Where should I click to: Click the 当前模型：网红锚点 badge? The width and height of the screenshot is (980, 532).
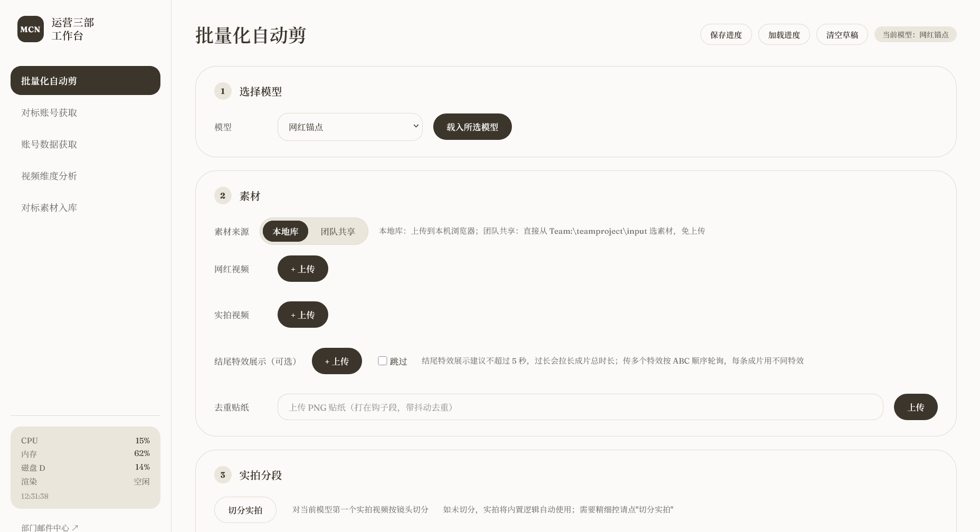pos(916,35)
